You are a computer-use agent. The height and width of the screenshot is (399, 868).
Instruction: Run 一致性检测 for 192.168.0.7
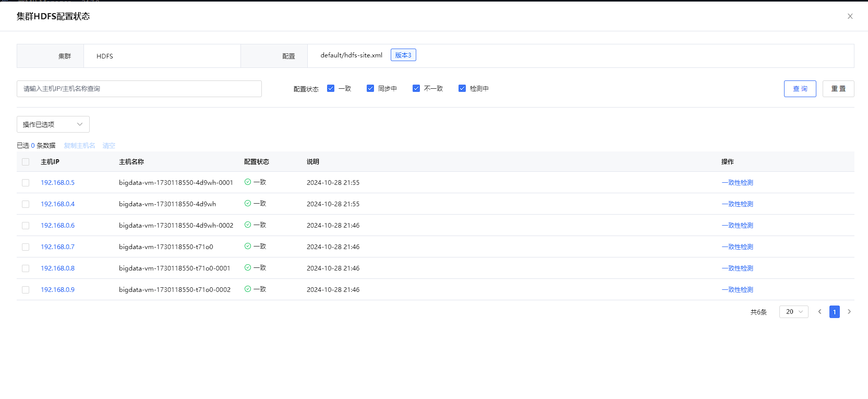point(737,247)
